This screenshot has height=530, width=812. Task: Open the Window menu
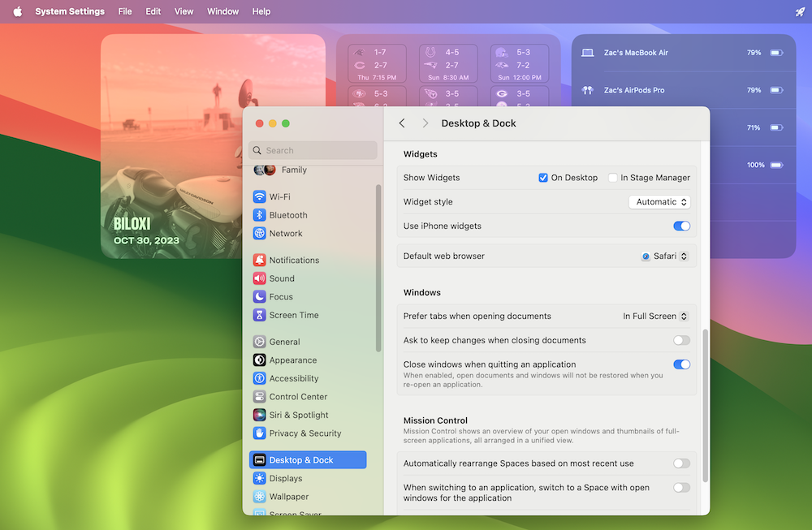222,11
